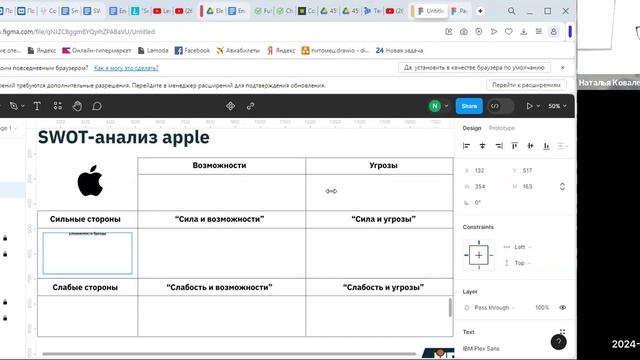The height and width of the screenshot is (360, 640).
Task: Select the Hand tool
Action: tap(77, 106)
